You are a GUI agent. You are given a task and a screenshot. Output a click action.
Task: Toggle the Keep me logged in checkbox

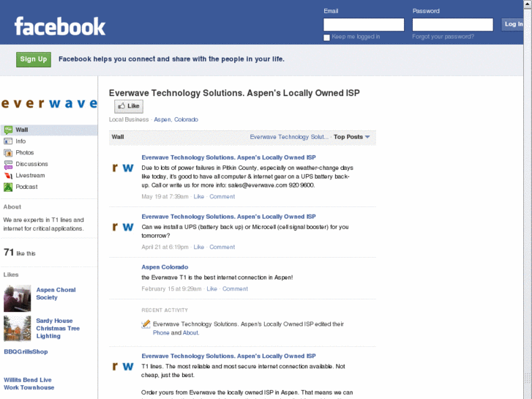tap(327, 37)
